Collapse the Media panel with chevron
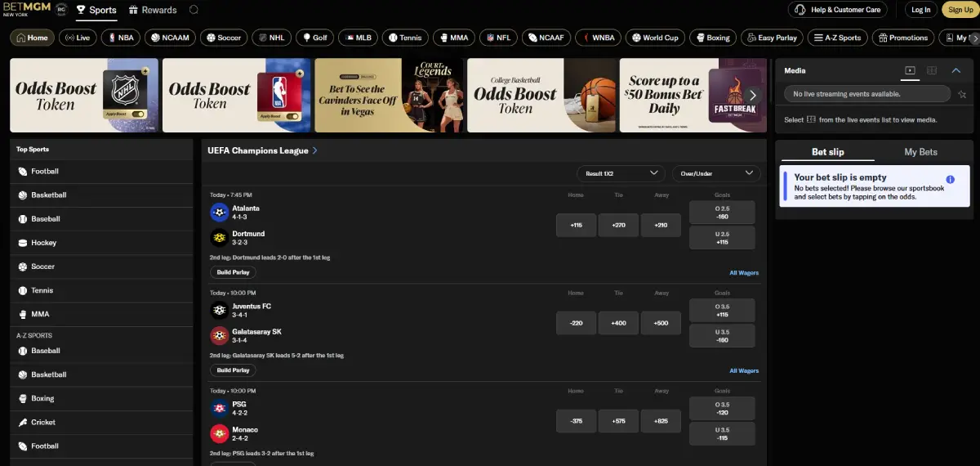Screen dimensions: 980x466 [x=956, y=71]
